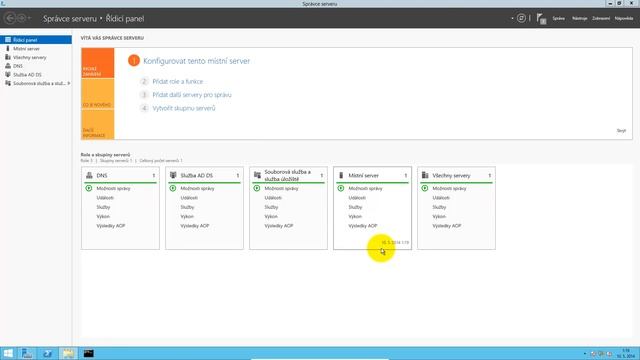The width and height of the screenshot is (640, 360).
Task: Open the dropdown arrow beside refresh icon
Action: tap(512, 18)
